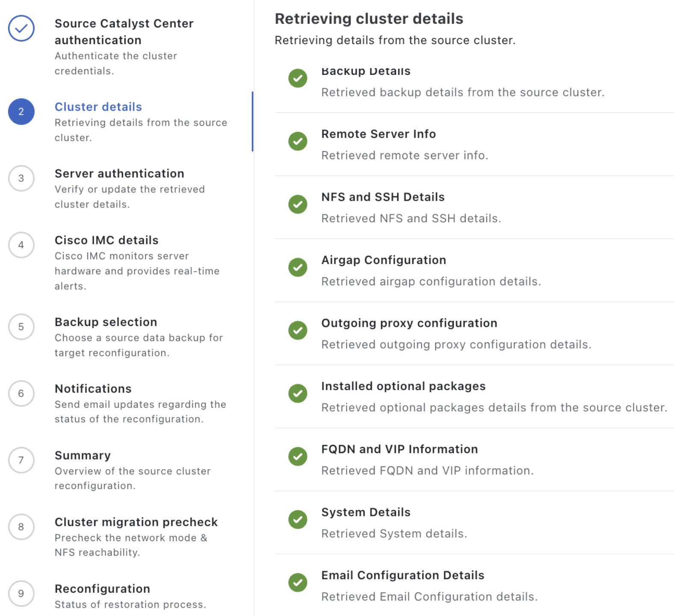Click the Email Configuration Details check icon
Screen dimensions: 674x616
[298, 582]
